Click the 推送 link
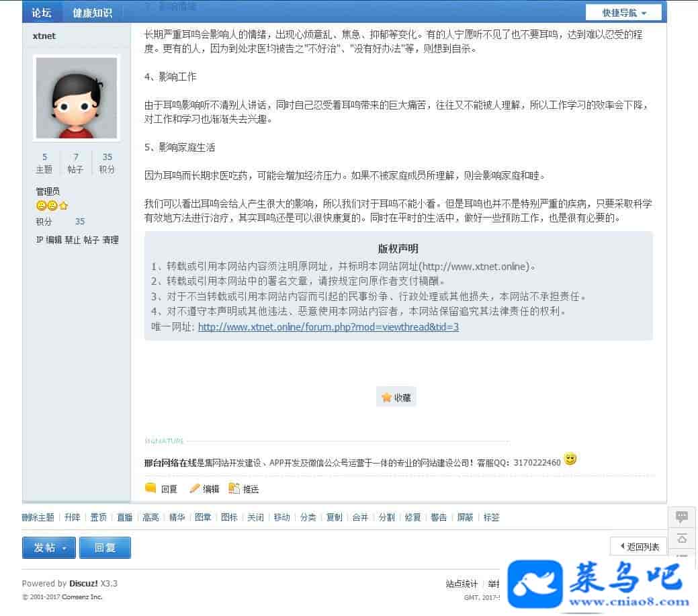The height and width of the screenshot is (616, 698). point(251,489)
